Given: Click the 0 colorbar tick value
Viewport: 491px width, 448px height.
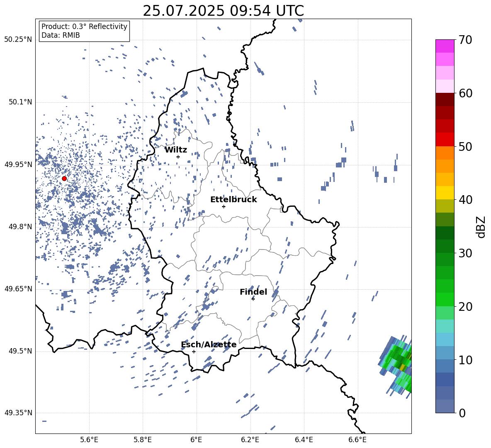Looking at the screenshot, I should click(462, 413).
